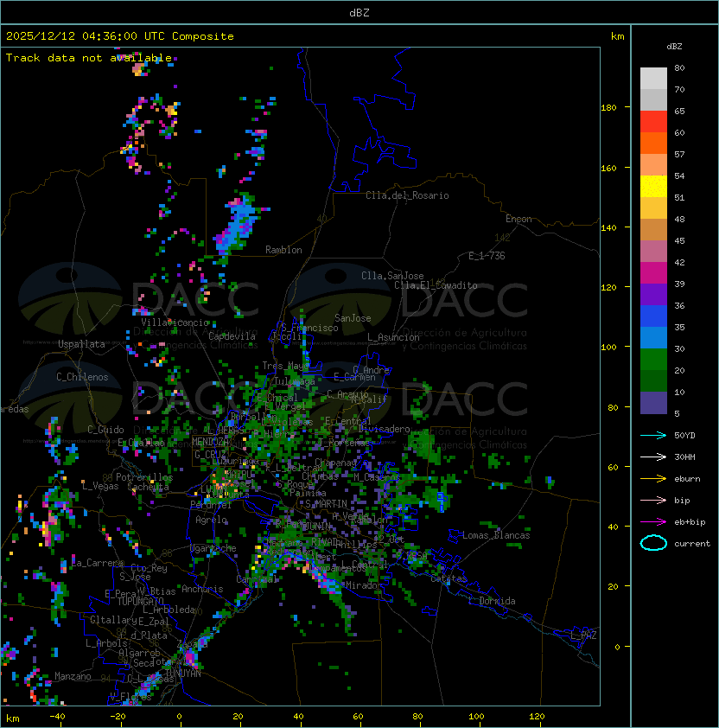Select the dark orange 57-60 dBZ swatch
Viewport: 719px width, 728px height.
pyautogui.click(x=653, y=144)
